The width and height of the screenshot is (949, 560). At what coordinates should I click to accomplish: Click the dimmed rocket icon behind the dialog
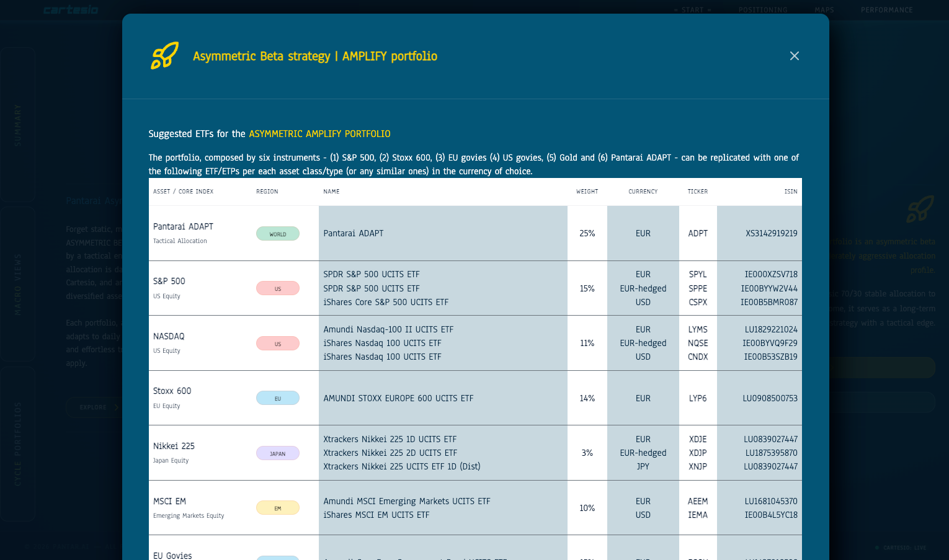click(920, 209)
